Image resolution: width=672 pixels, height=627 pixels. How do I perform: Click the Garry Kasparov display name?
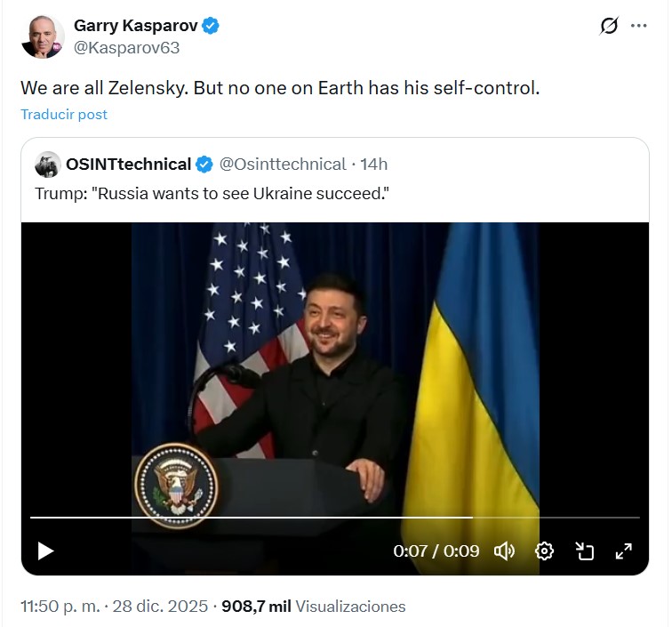135,26
